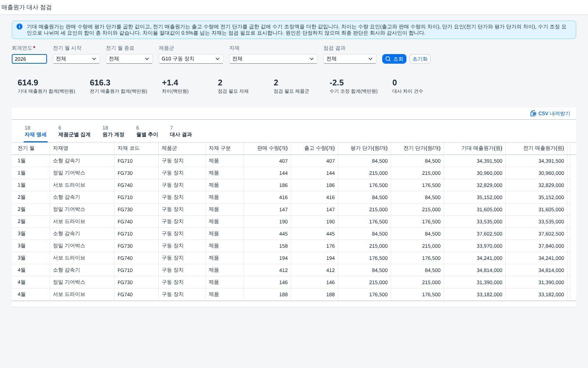Open the 자재 filter dropdown
Image resolution: width=588 pixels, height=368 pixels.
[273, 59]
